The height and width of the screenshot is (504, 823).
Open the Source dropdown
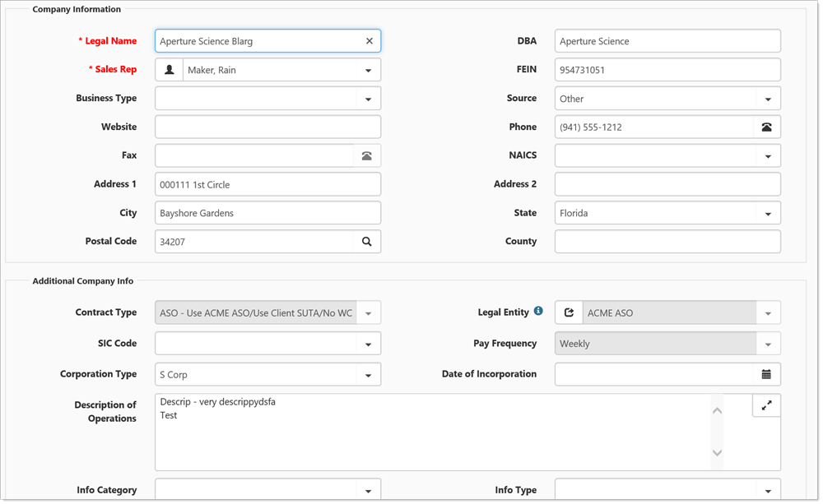(x=767, y=99)
